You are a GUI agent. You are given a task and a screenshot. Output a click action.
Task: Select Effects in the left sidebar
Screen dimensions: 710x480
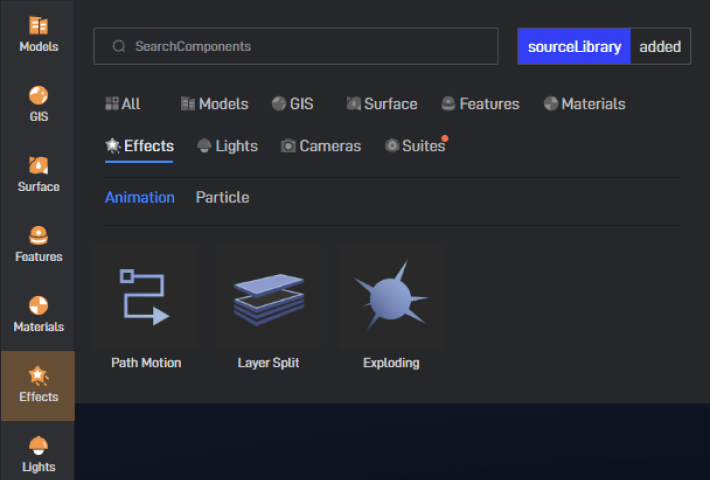(38, 386)
